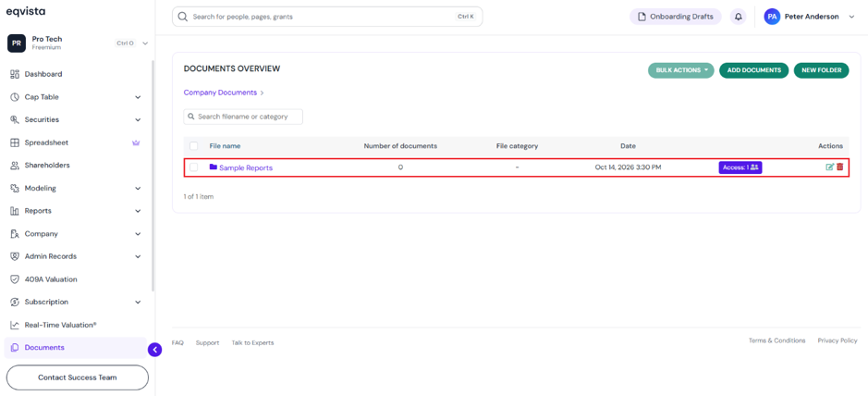Click the PA user avatar icon
The height and width of the screenshot is (396, 868).
click(772, 17)
